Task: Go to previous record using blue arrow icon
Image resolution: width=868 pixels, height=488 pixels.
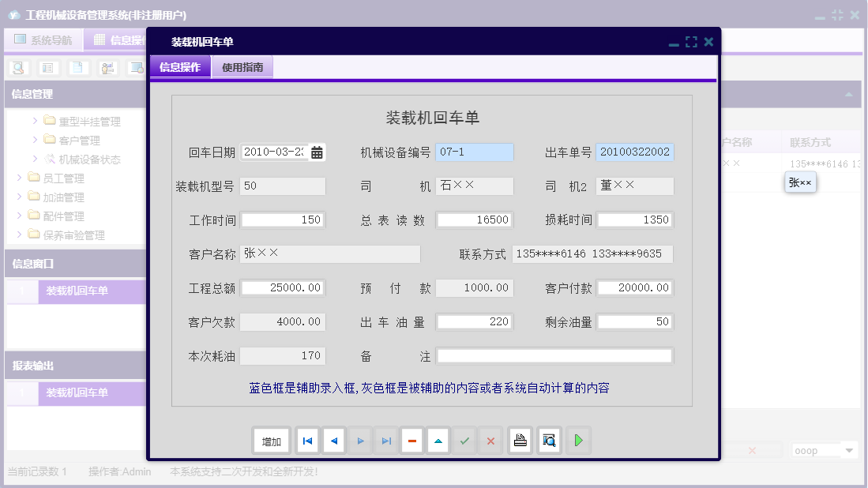Action: (x=333, y=441)
